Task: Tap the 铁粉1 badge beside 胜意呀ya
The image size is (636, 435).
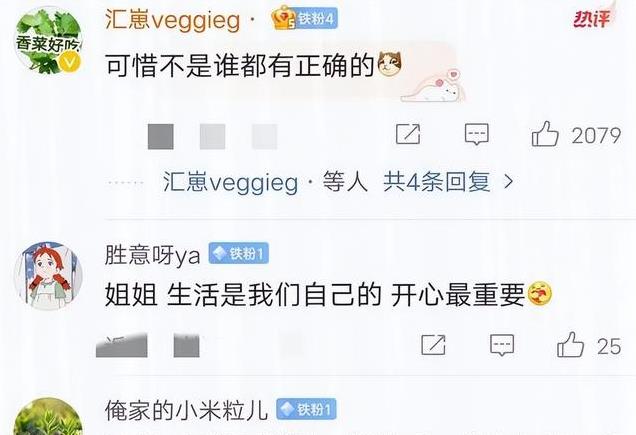Action: (238, 254)
